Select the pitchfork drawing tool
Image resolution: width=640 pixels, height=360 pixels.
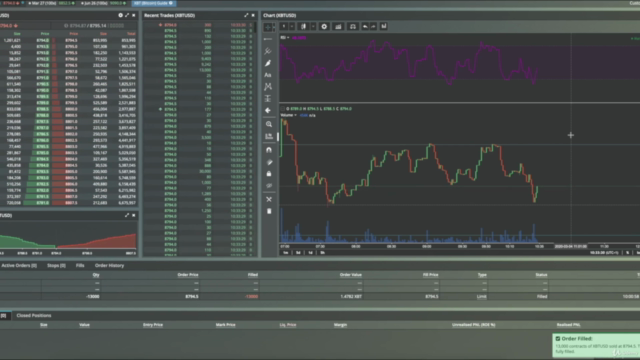click(x=268, y=51)
